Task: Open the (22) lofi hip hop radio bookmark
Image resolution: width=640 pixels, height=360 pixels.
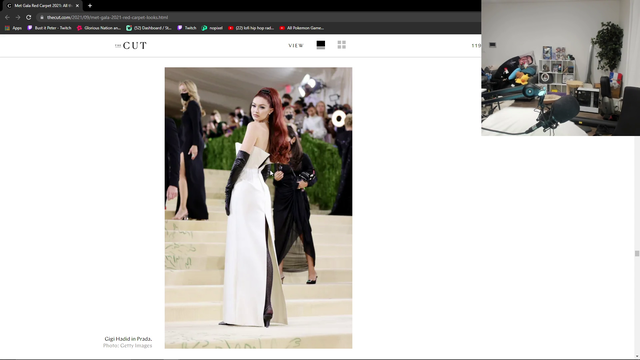Action: (x=251, y=28)
